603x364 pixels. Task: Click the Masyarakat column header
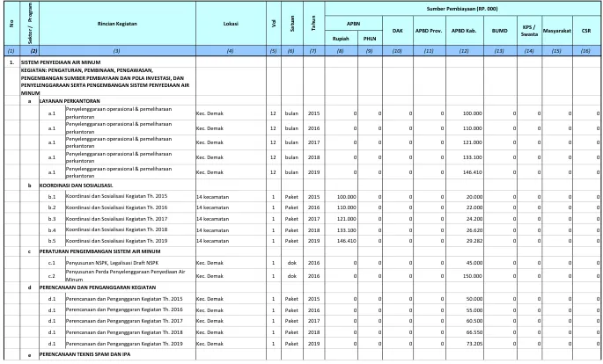point(557,31)
